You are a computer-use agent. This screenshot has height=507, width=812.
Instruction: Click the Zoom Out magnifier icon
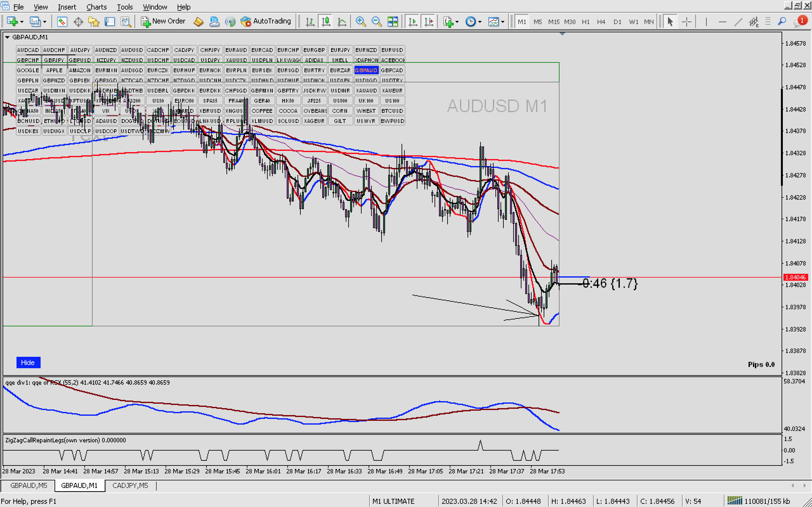tap(377, 22)
